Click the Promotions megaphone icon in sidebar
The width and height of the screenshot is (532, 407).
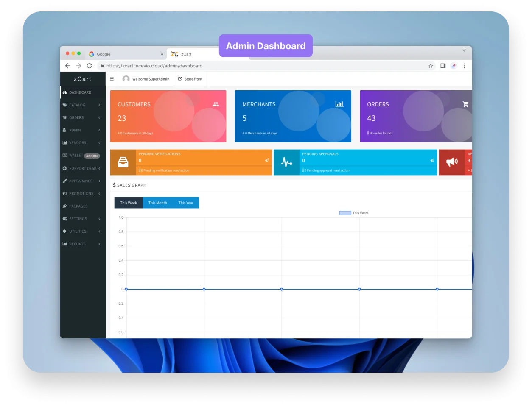(x=64, y=194)
